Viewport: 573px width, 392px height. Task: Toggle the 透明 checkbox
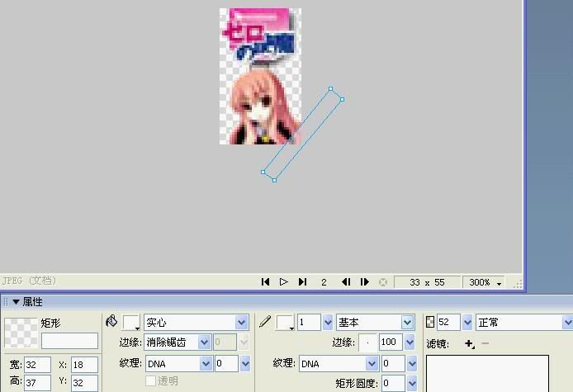151,380
